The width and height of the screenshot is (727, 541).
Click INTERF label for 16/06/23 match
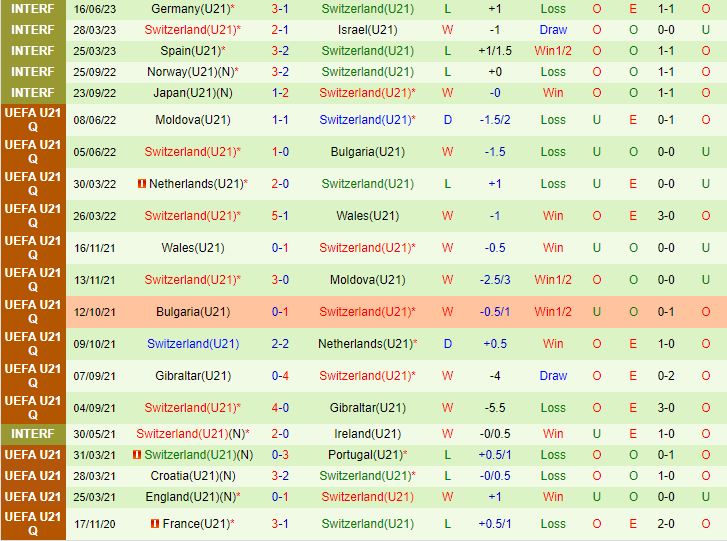(x=33, y=8)
